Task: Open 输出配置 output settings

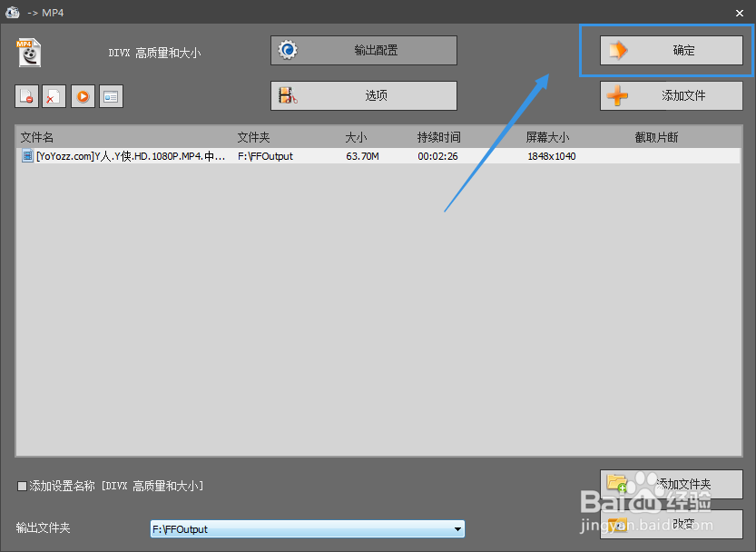Action: tap(364, 50)
